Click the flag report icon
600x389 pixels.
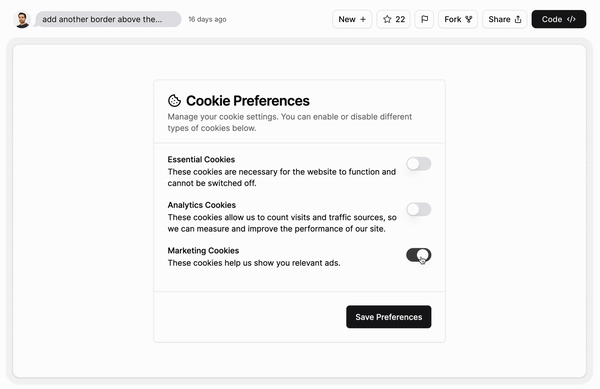pos(424,19)
